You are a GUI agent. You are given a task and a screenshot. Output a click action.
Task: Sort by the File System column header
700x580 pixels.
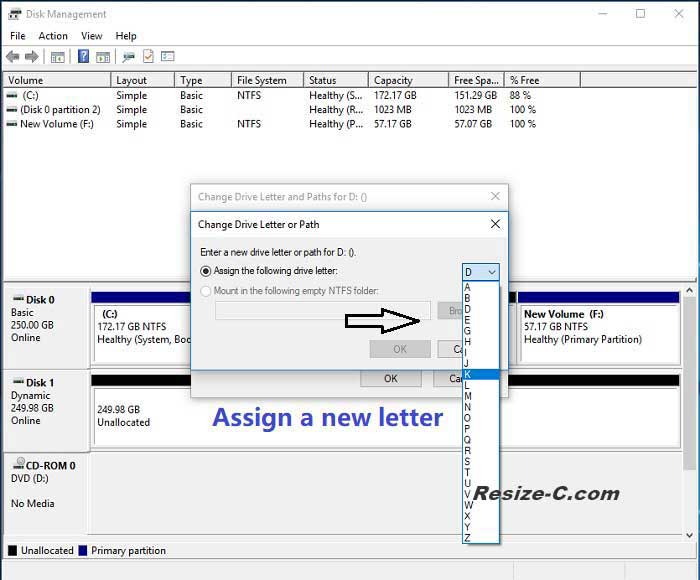267,80
